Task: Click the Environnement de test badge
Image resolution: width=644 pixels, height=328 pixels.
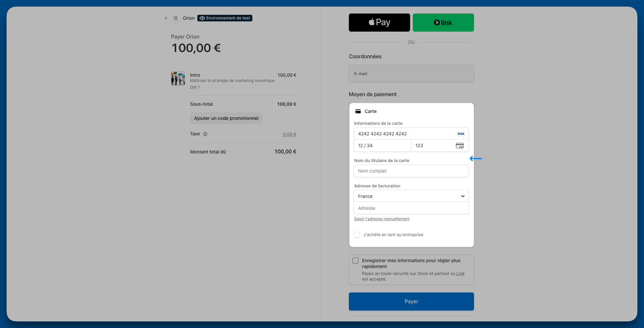Action: pyautogui.click(x=225, y=18)
